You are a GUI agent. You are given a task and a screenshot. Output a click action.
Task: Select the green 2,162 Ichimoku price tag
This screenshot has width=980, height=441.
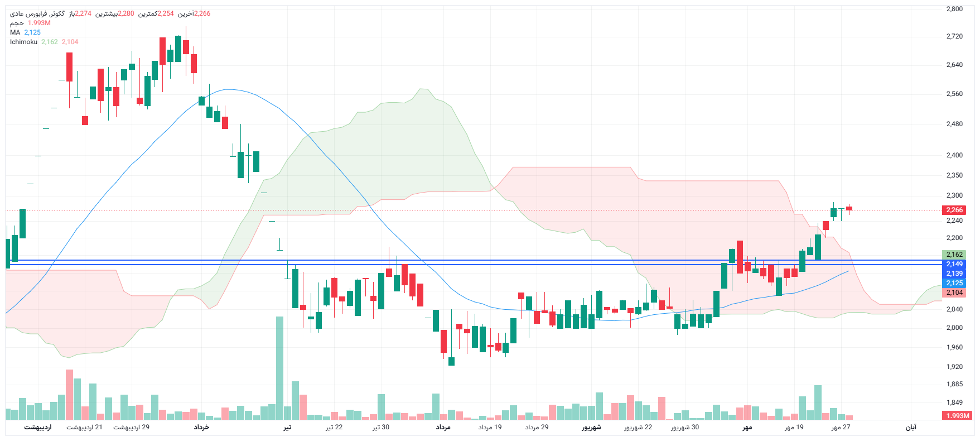click(x=954, y=255)
